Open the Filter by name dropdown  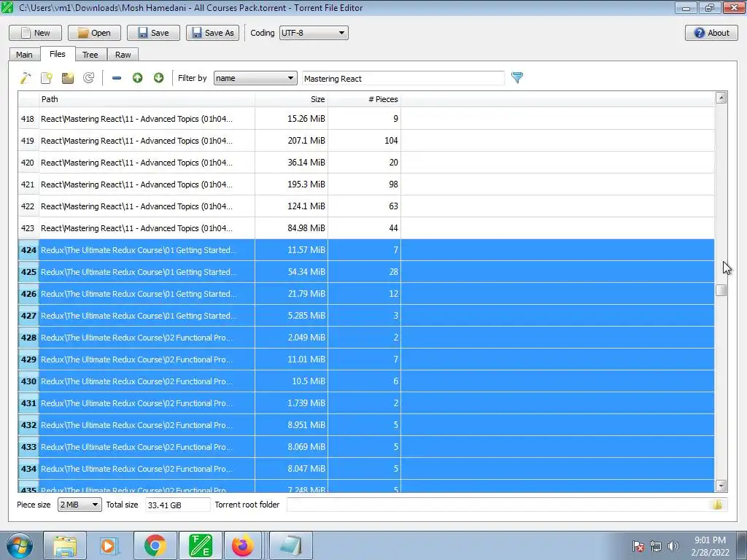click(255, 78)
